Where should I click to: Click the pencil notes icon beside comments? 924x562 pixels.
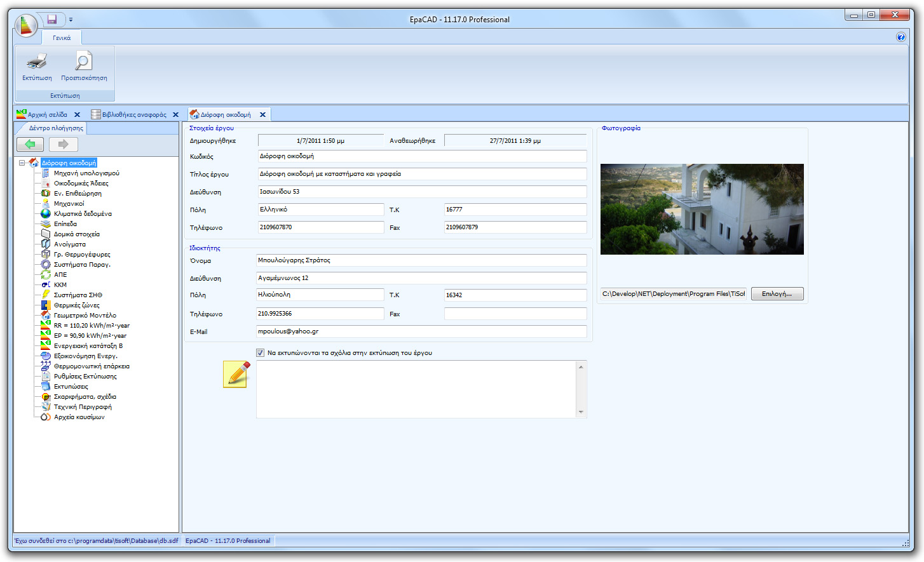click(235, 375)
